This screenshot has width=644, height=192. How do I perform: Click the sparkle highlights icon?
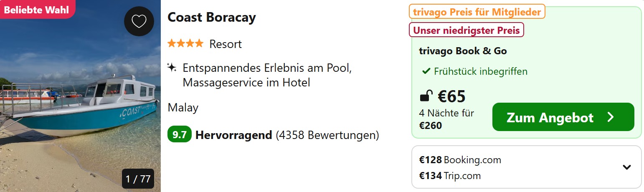[x=172, y=68]
